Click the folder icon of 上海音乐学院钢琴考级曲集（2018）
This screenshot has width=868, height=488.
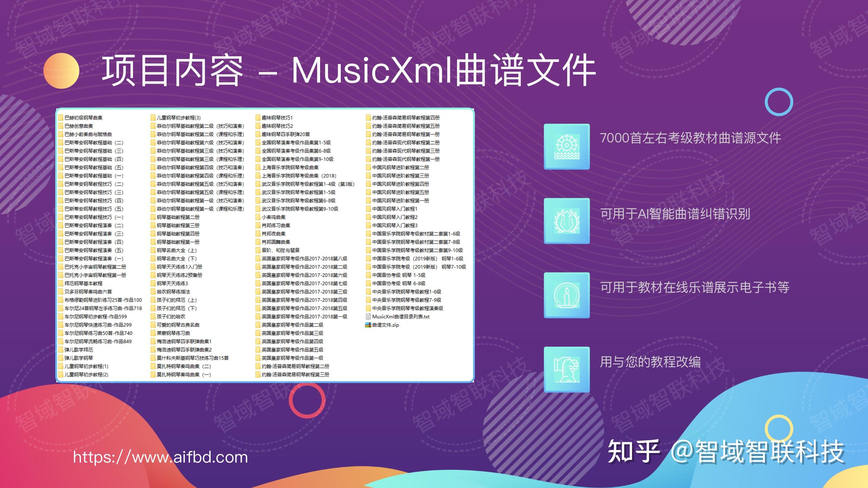(258, 176)
